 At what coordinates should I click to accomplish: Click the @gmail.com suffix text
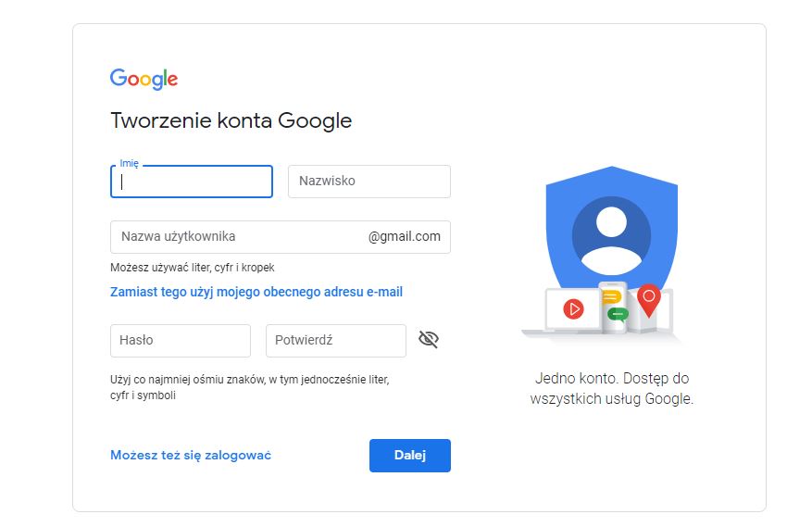point(405,237)
